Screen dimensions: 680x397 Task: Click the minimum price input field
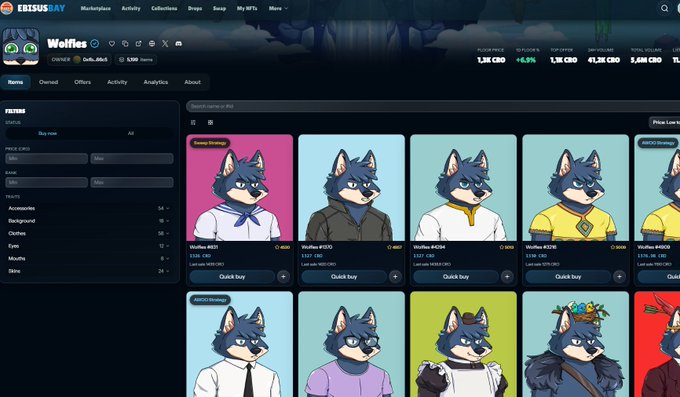(x=46, y=158)
